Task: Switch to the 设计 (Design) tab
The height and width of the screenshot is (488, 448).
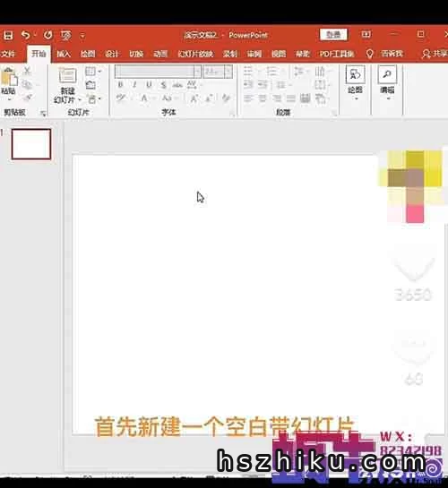Action: pos(112,54)
